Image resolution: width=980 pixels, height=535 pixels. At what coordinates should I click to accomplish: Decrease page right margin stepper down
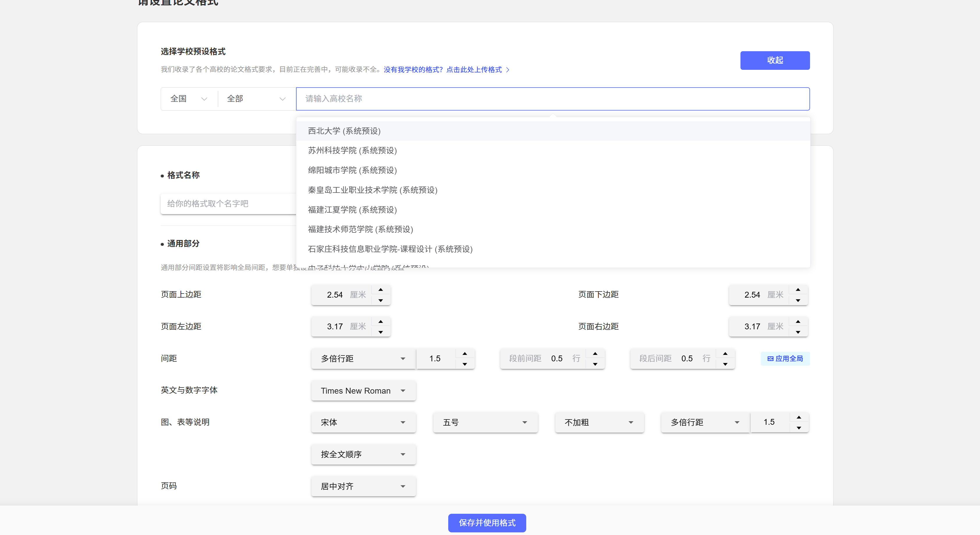tap(798, 332)
